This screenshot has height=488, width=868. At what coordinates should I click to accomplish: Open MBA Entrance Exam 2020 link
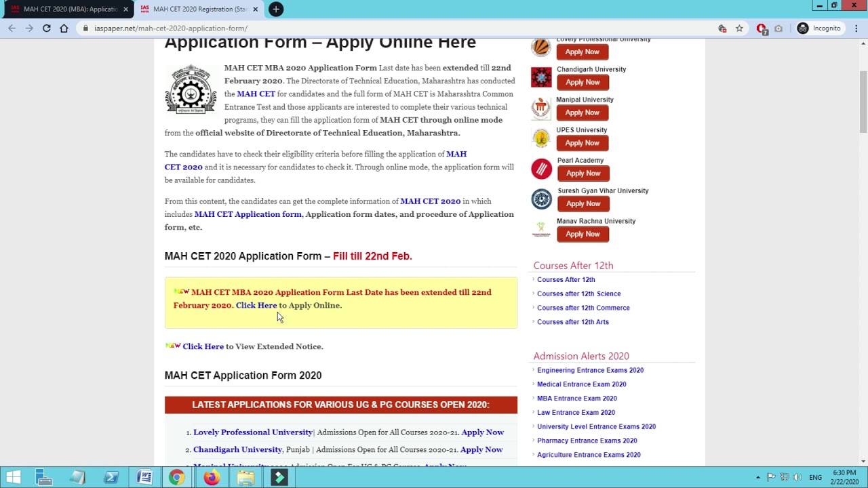(x=577, y=399)
